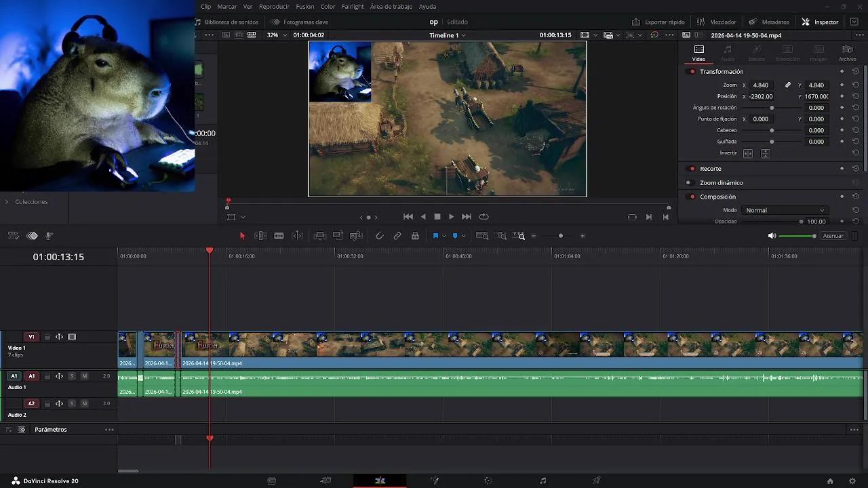Disable the Transformación toggle

click(x=692, y=72)
